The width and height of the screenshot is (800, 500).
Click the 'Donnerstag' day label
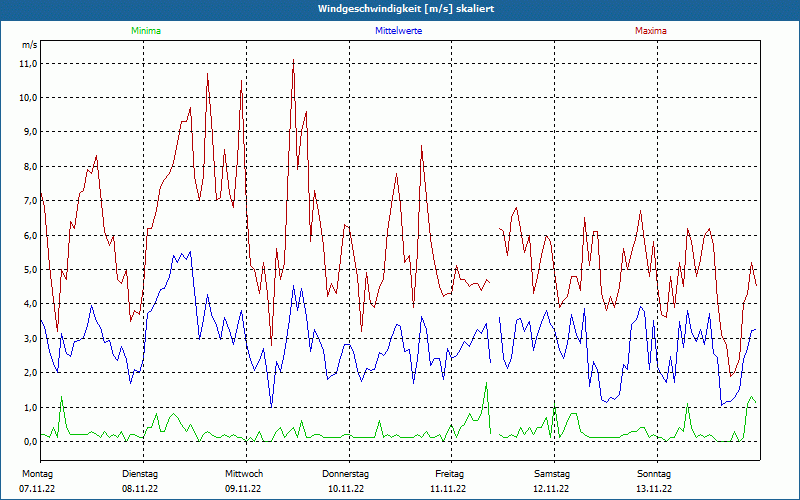click(345, 474)
